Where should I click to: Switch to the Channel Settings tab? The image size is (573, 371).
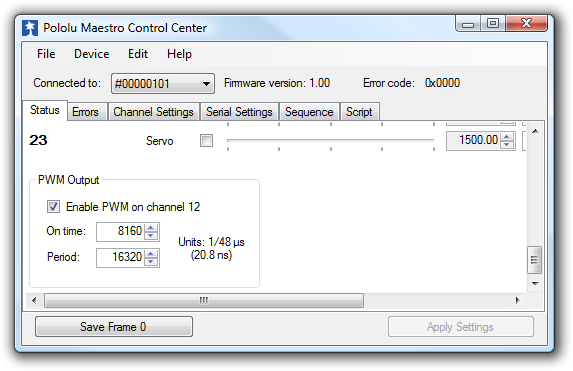[x=153, y=112]
